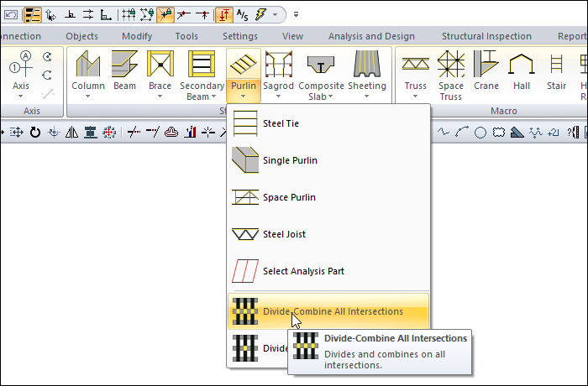Click the Mirror tool icon

coord(71,133)
